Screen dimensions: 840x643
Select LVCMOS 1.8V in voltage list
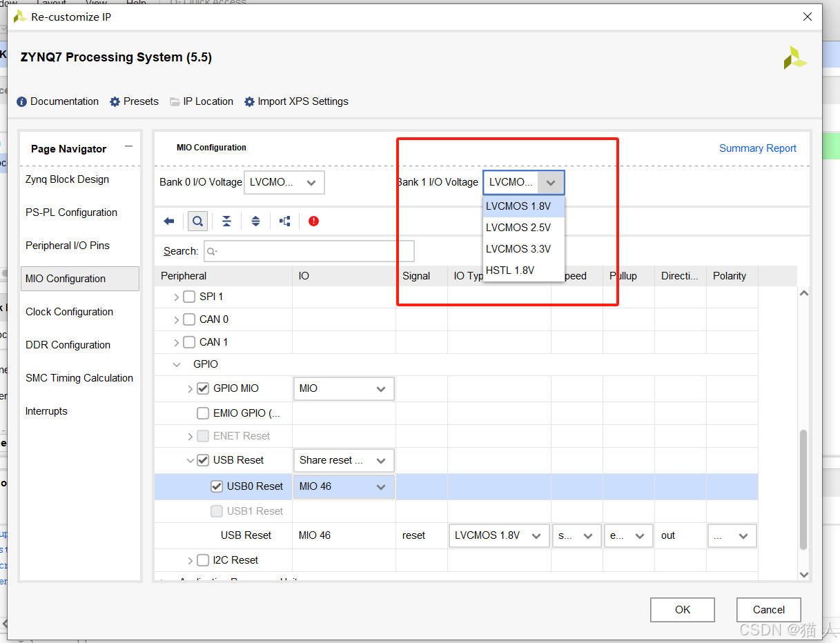(x=524, y=206)
